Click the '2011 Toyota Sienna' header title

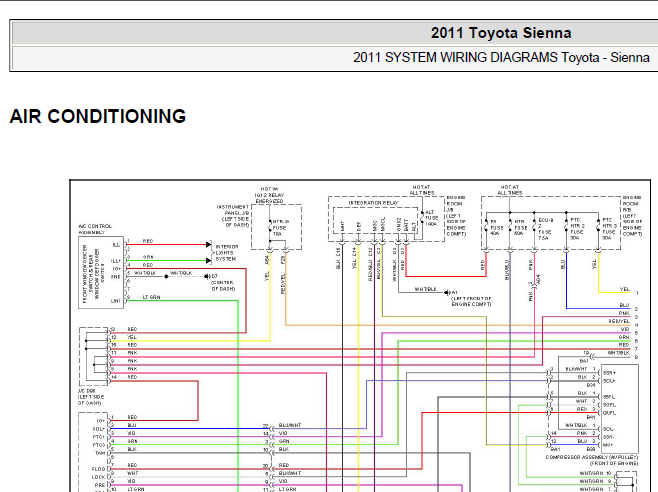pyautogui.click(x=501, y=33)
